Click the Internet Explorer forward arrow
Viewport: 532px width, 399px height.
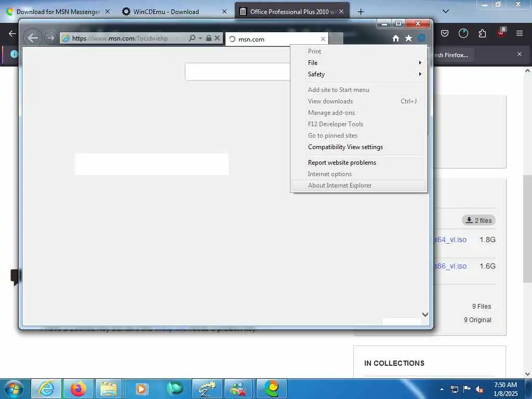pos(50,37)
